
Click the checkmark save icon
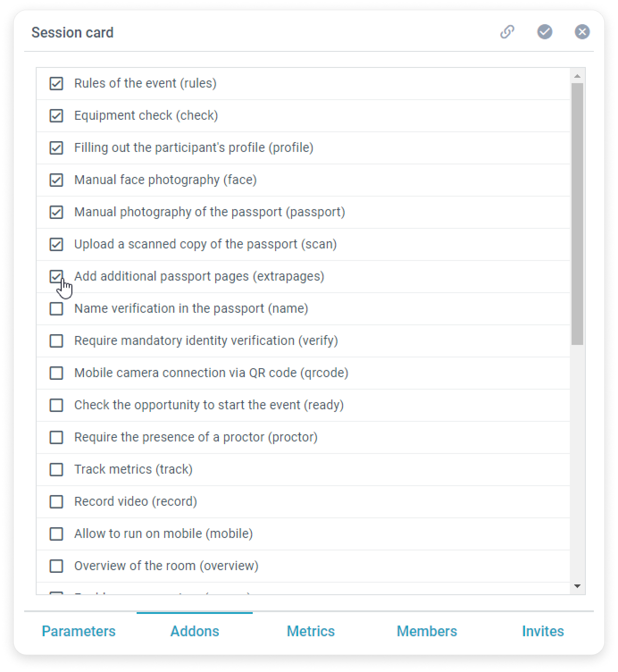[544, 32]
